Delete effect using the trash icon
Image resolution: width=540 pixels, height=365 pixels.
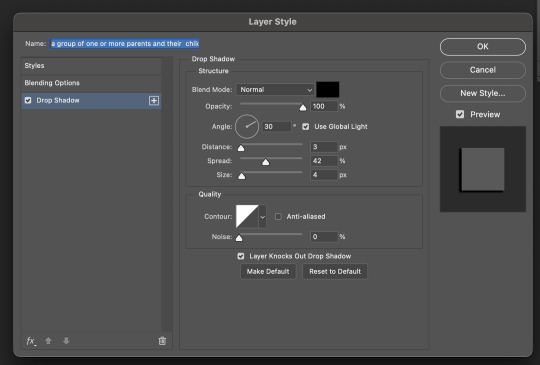click(x=162, y=341)
